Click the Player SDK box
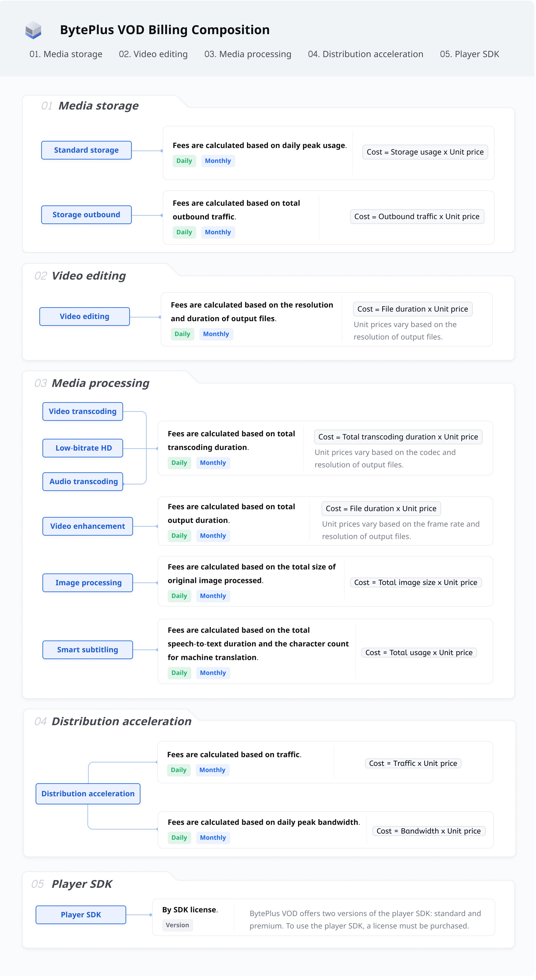Image resolution: width=536 pixels, height=980 pixels. tap(81, 915)
